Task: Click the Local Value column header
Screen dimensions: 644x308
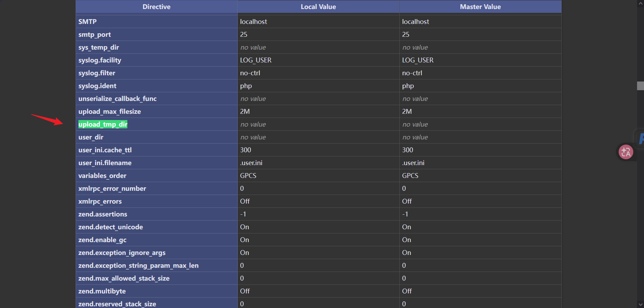Action: pyautogui.click(x=318, y=7)
